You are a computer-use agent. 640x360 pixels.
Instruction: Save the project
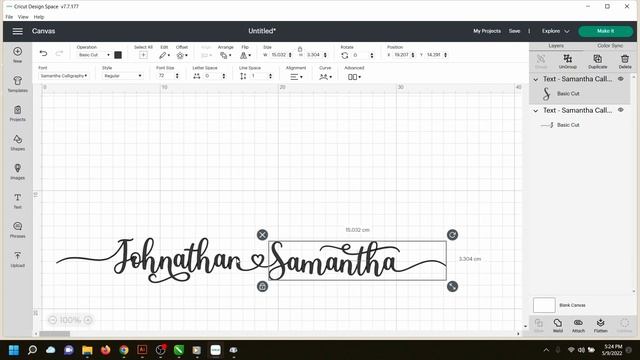[514, 31]
